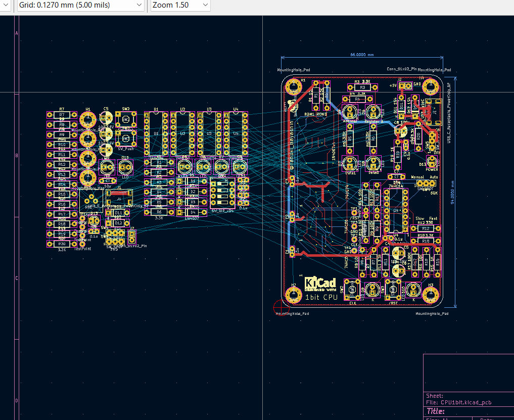Screen dimensions: 514x420
Task: Select the unplaced D1 diode footprint
Action: pyautogui.click(x=192, y=181)
